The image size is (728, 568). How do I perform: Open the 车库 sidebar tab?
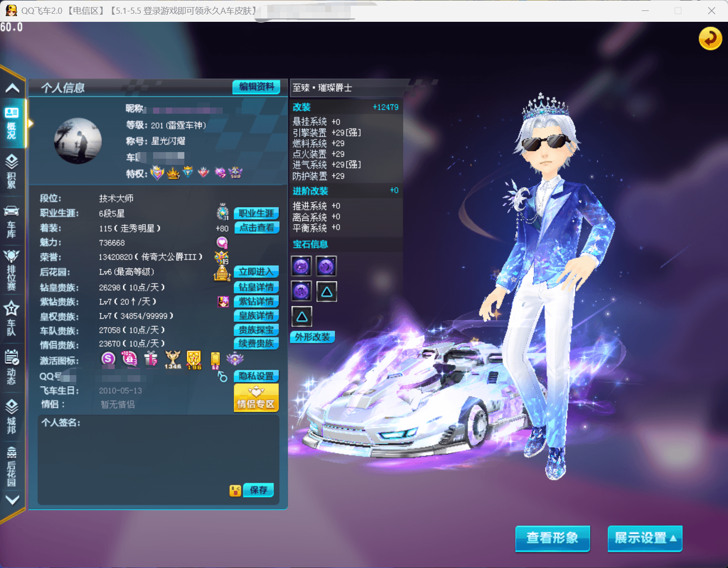click(12, 221)
